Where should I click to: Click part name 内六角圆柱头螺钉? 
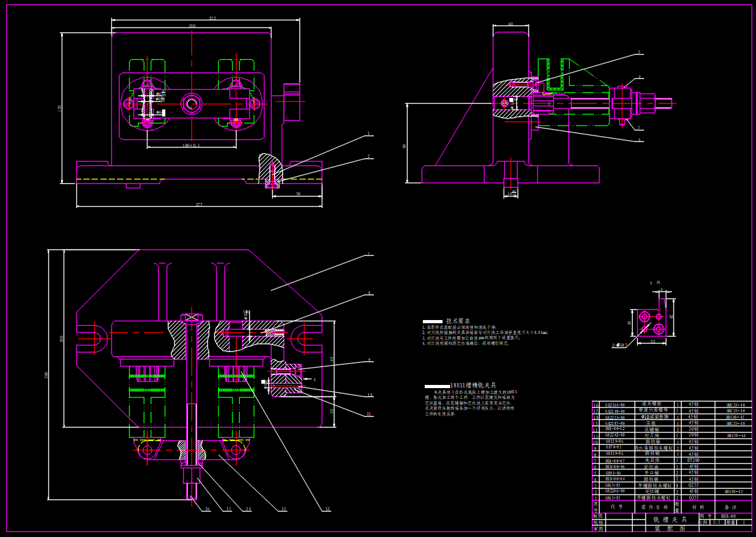[654, 448]
